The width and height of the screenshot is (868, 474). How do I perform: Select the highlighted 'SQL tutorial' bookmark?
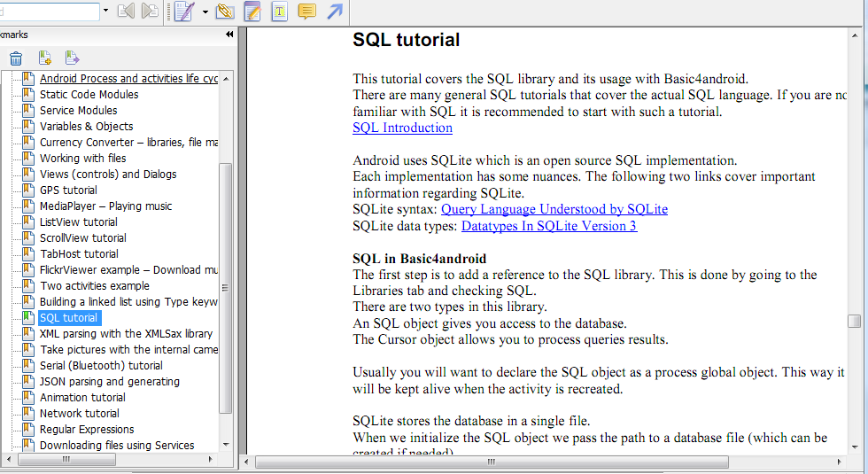tap(69, 318)
